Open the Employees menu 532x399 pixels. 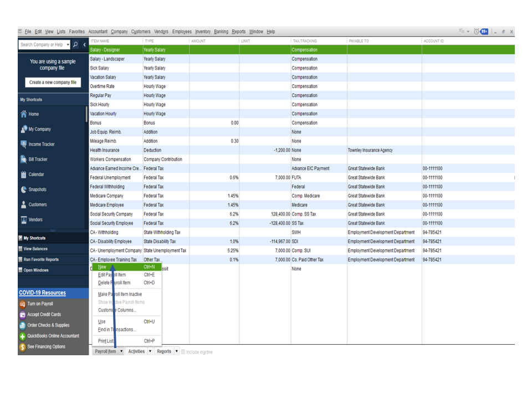pyautogui.click(x=182, y=32)
